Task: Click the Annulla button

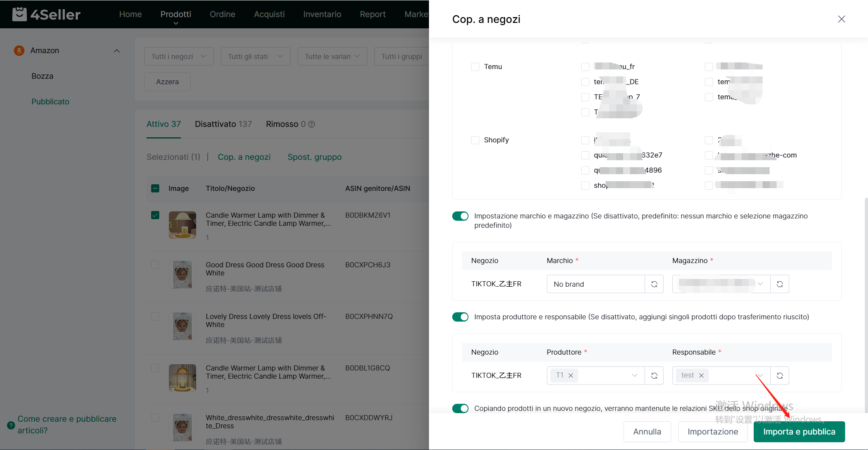Action: pyautogui.click(x=647, y=432)
